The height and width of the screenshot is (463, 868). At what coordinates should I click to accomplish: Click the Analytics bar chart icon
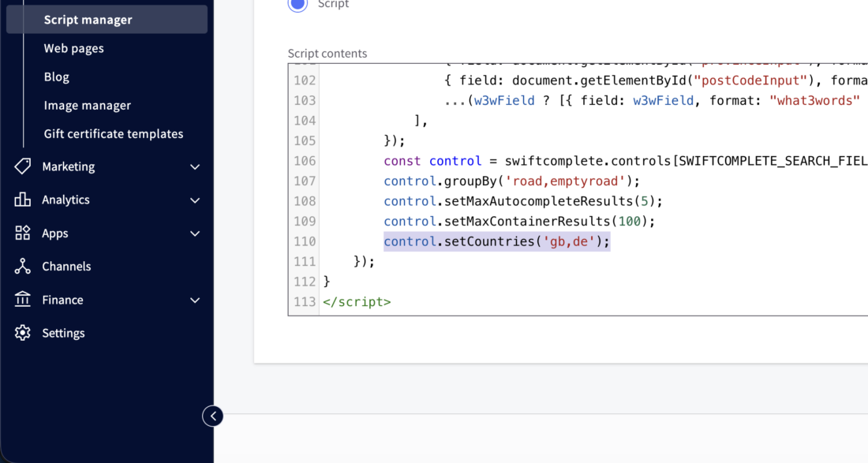(x=23, y=200)
